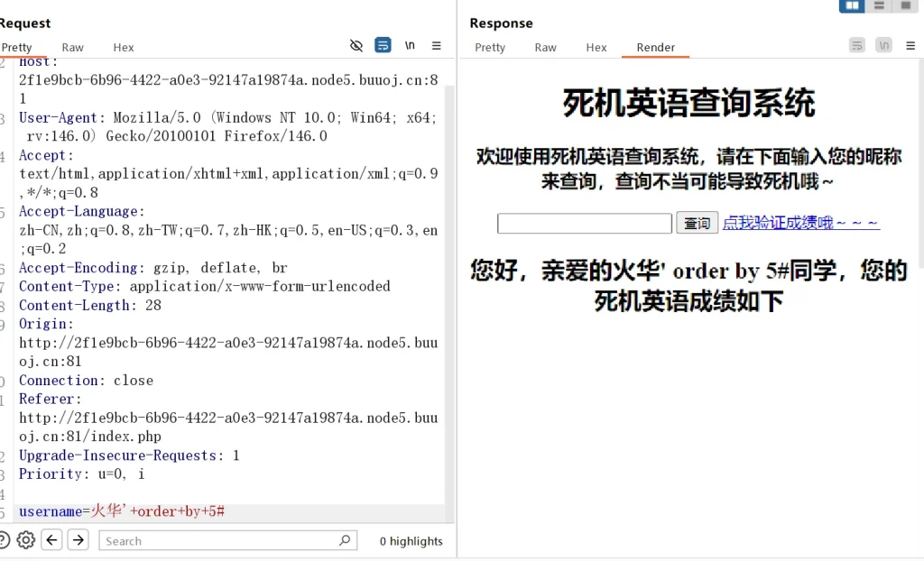The width and height of the screenshot is (924, 561).
Task: Switch Request view to Raw tab
Action: click(x=72, y=47)
